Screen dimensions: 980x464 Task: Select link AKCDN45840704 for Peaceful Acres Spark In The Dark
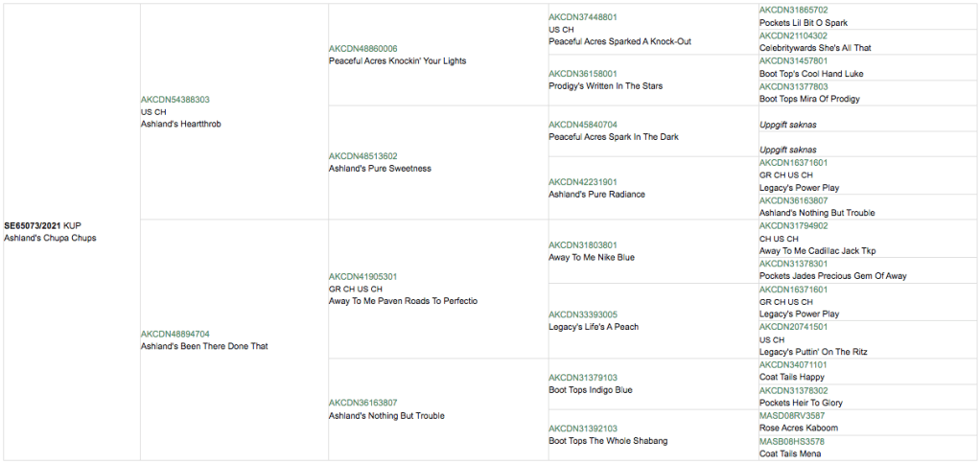[582, 125]
